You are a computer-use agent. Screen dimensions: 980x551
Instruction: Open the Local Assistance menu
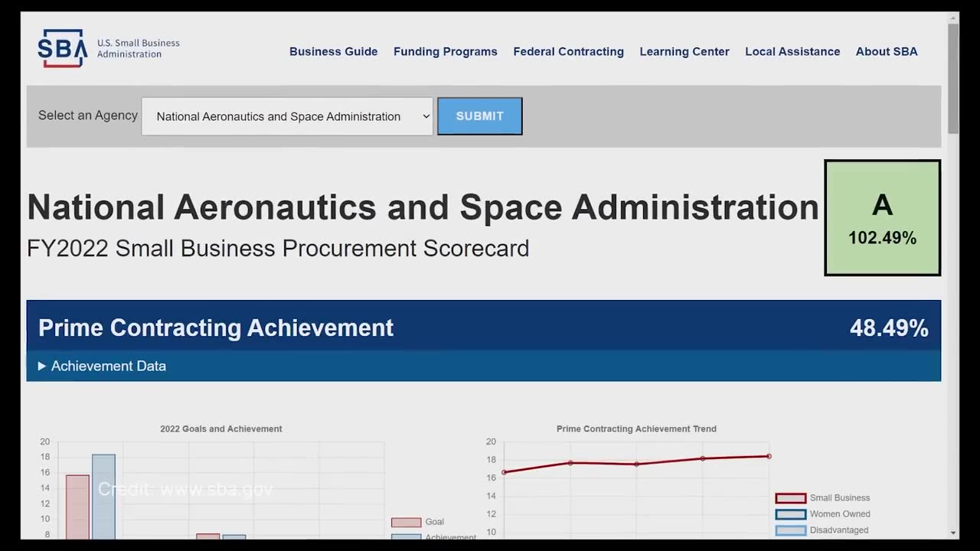tap(792, 51)
